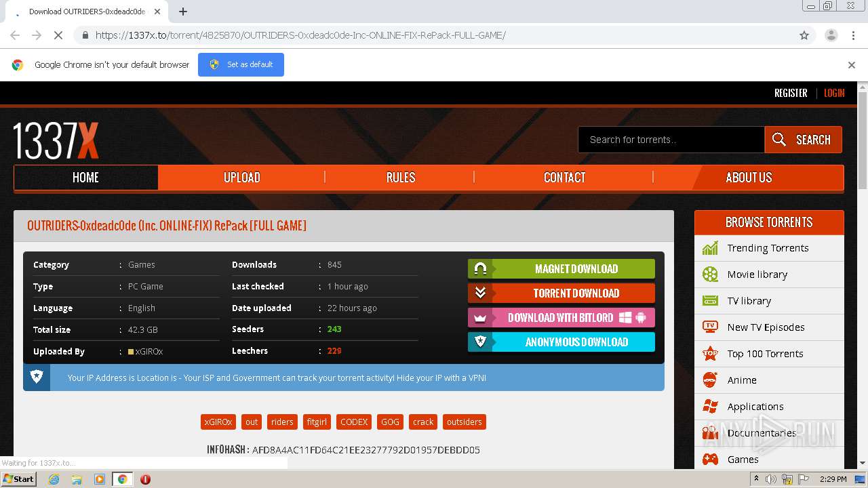The image size is (868, 488).
Task: Click the Applications windows icon
Action: coord(710,407)
